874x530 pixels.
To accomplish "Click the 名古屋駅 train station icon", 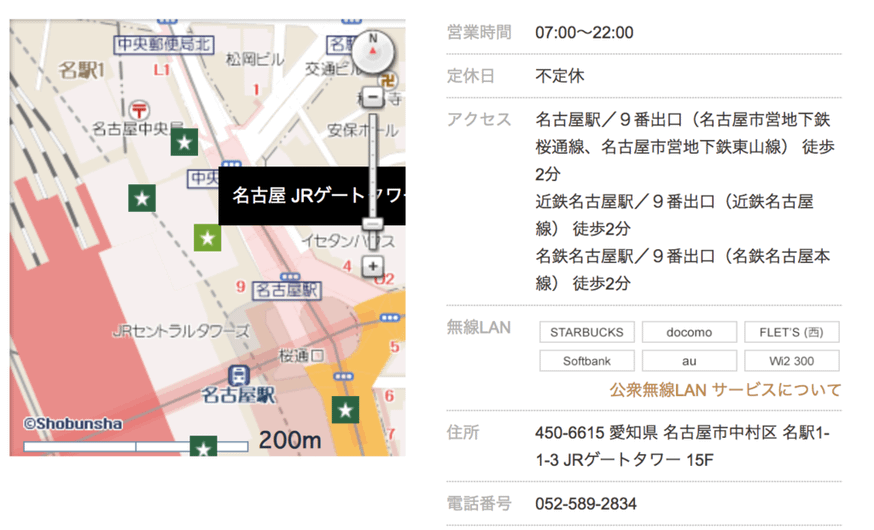I will tap(239, 375).
